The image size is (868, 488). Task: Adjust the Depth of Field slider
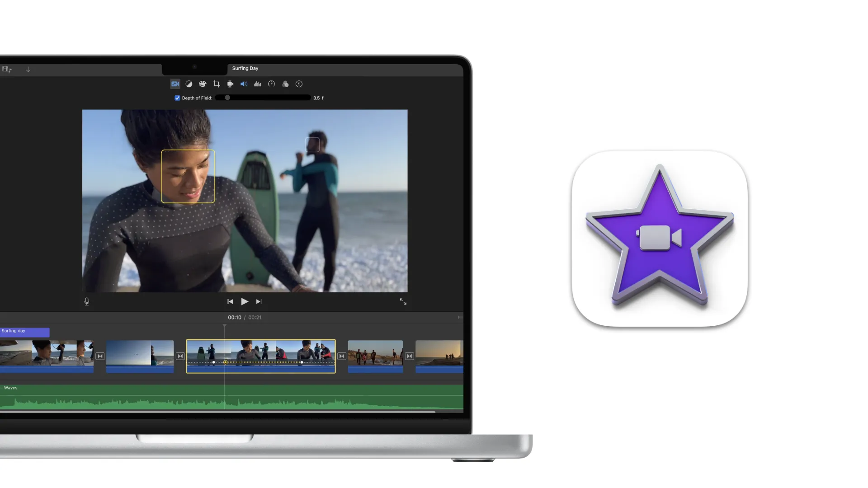(227, 98)
